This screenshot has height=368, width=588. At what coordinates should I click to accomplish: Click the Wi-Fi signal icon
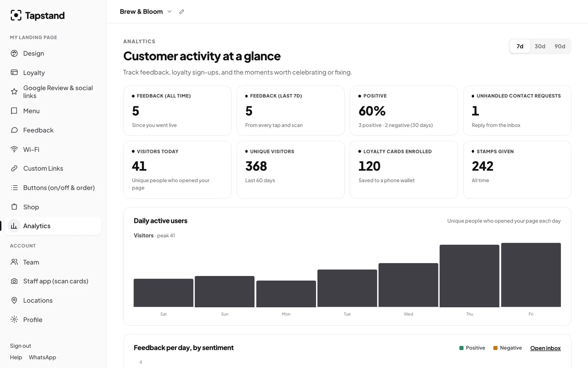coord(14,149)
